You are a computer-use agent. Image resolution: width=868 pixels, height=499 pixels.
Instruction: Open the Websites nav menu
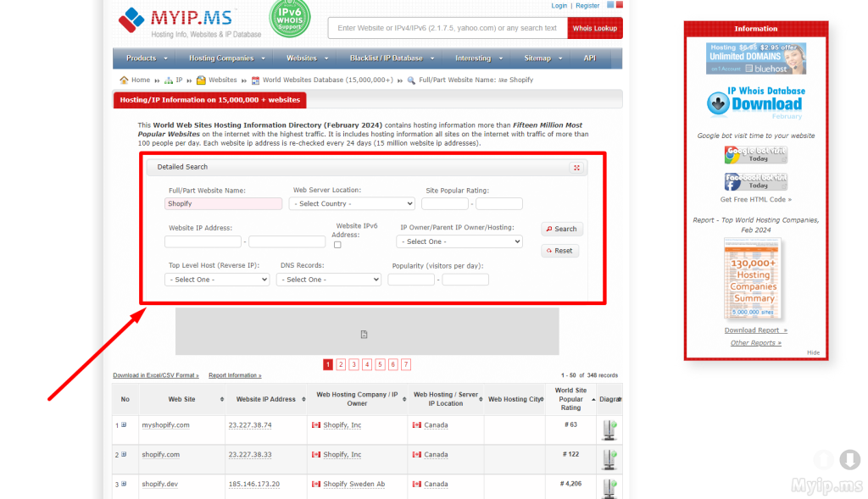[307, 58]
